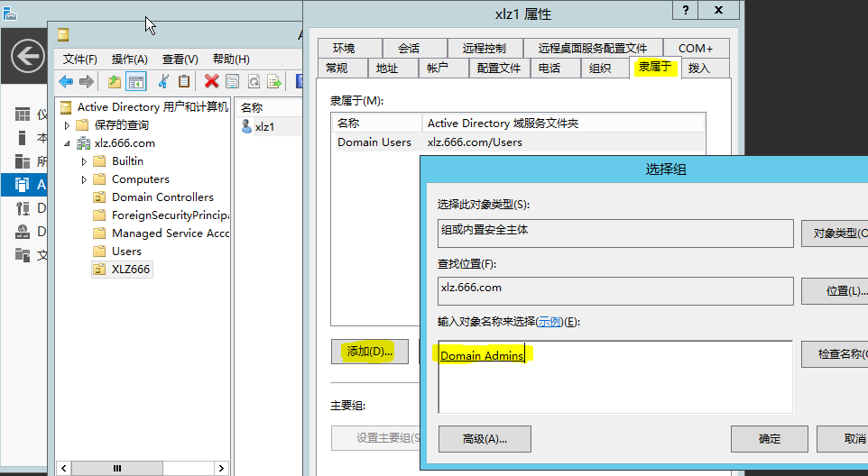868x476 pixels.
Task: Switch to the 配置文件 tab
Action: [x=499, y=68]
